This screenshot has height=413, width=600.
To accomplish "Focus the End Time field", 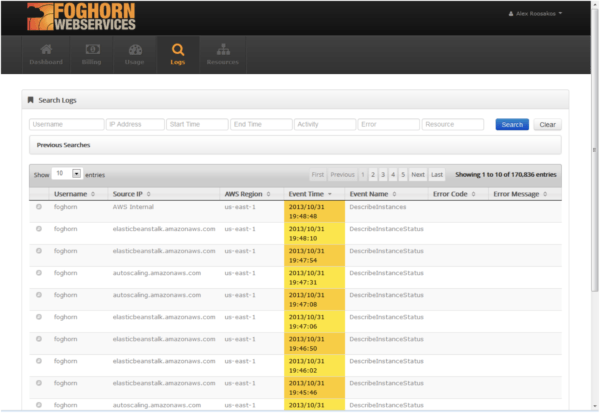I will (x=261, y=124).
